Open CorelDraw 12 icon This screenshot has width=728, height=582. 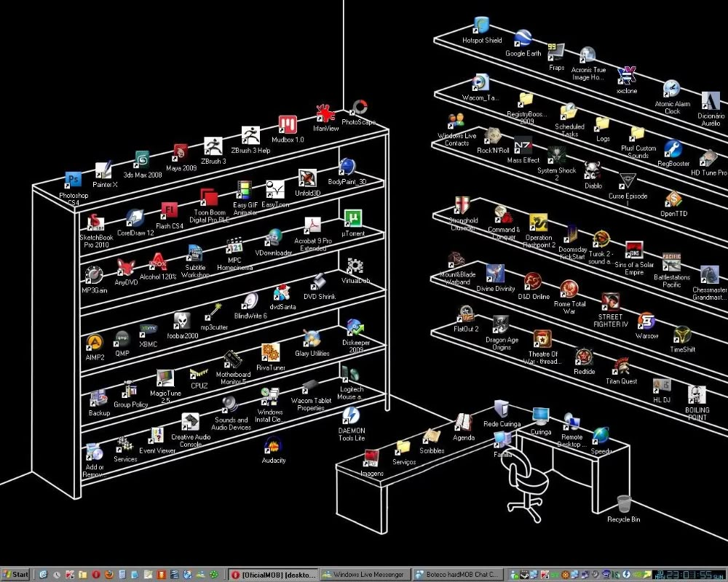click(x=135, y=218)
